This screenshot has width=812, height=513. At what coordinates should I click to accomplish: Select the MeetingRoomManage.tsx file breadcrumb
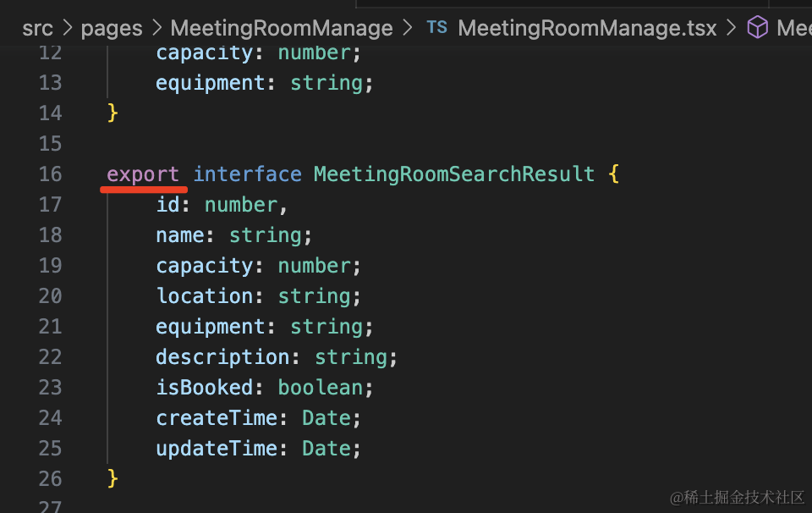pyautogui.click(x=587, y=28)
